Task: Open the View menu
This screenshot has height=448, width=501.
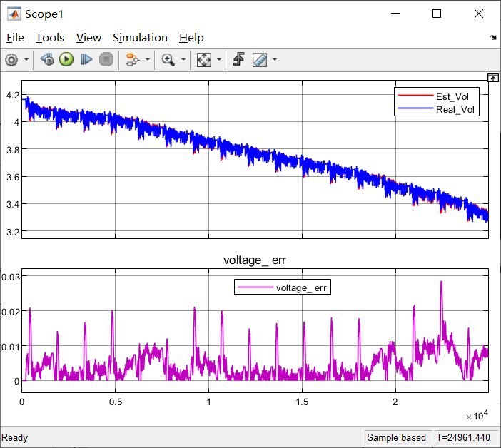Action: pos(88,38)
